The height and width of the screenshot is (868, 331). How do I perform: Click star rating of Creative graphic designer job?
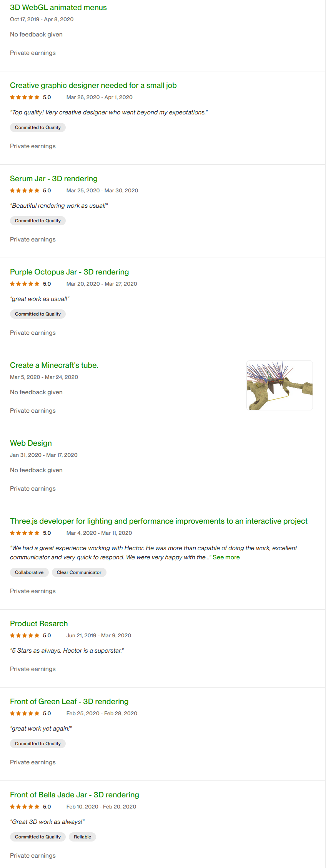click(x=25, y=98)
